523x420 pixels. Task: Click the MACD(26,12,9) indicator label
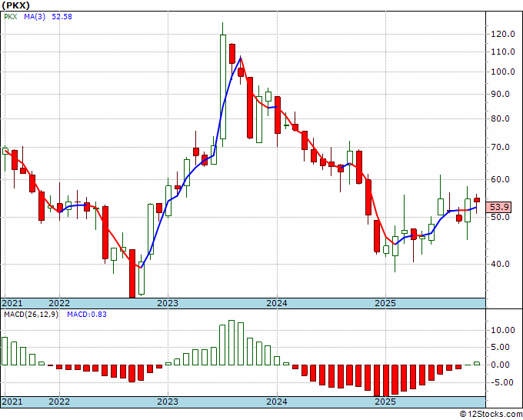pyautogui.click(x=31, y=315)
